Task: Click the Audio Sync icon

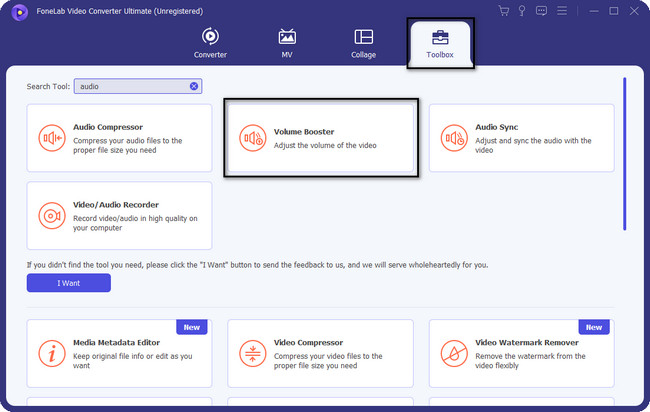Action: (454, 138)
